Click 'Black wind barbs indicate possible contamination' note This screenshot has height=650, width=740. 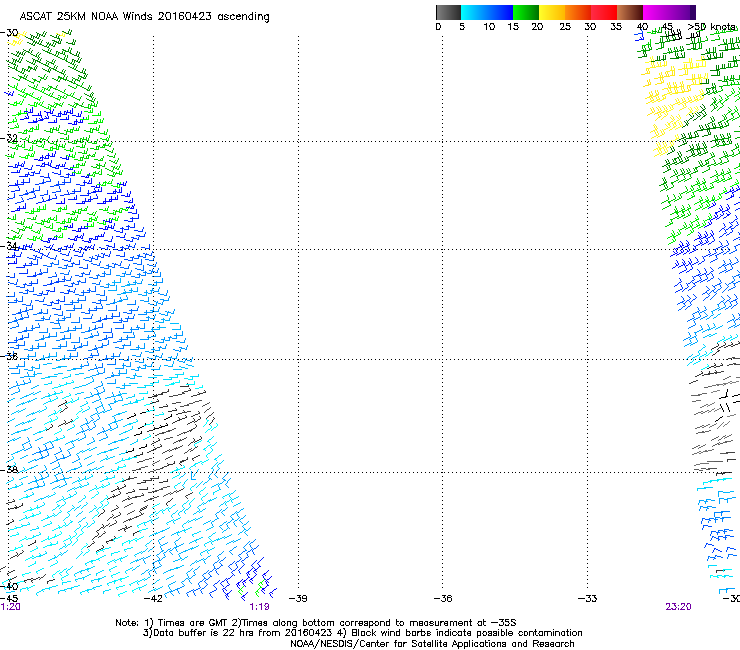point(467,633)
